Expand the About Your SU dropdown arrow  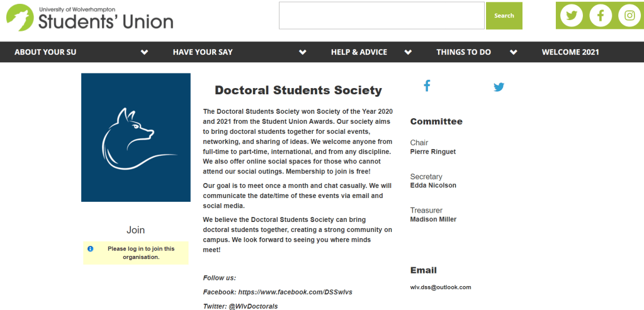[145, 52]
